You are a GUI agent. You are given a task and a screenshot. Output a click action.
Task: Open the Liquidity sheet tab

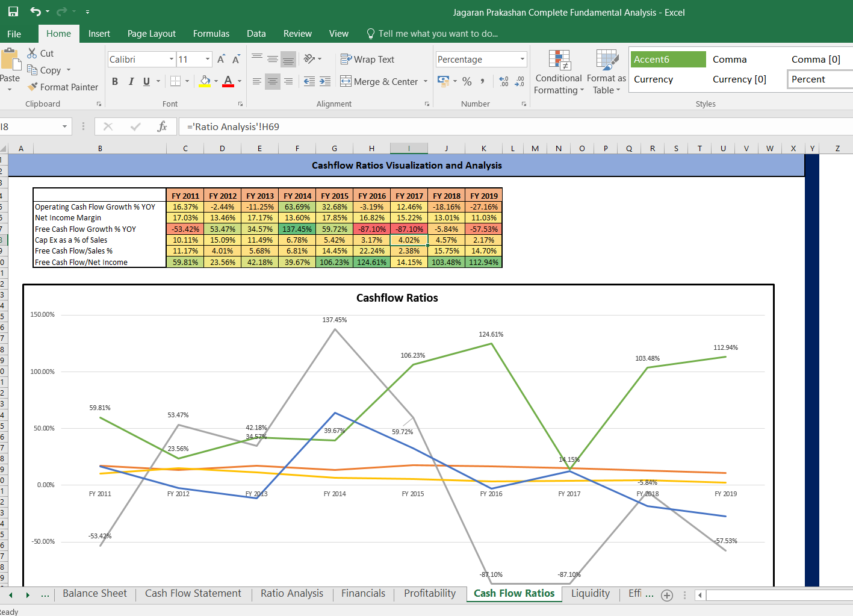pyautogui.click(x=591, y=593)
